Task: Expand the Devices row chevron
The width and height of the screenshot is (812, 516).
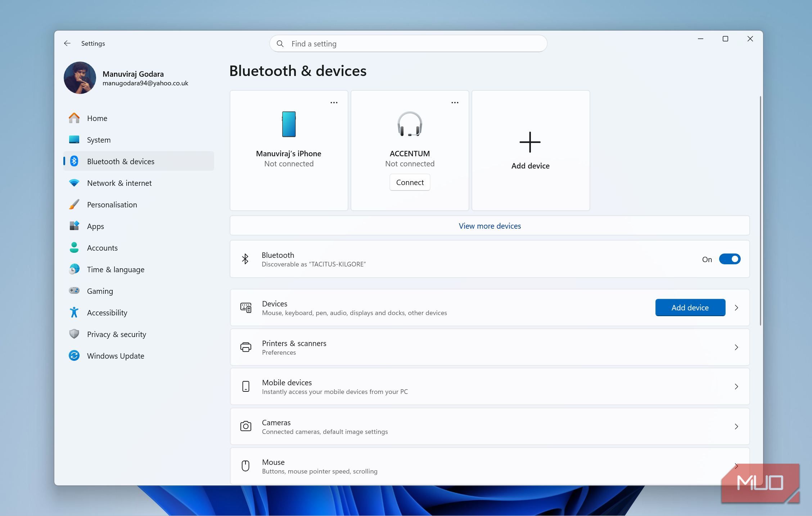Action: (736, 308)
